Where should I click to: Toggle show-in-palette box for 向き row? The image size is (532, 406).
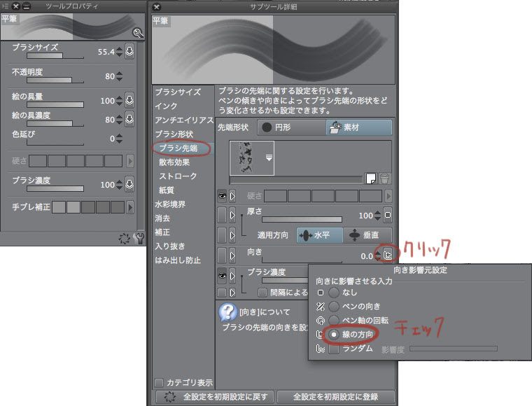[222, 255]
